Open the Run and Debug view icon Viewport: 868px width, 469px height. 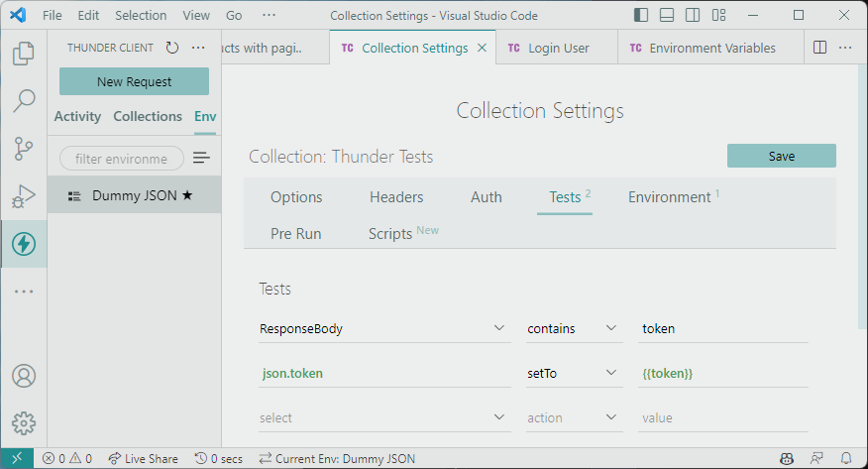coord(23,196)
